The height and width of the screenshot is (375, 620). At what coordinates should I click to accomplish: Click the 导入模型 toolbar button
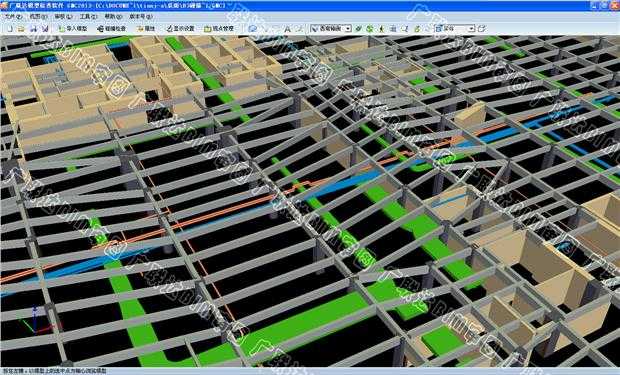tap(73, 28)
